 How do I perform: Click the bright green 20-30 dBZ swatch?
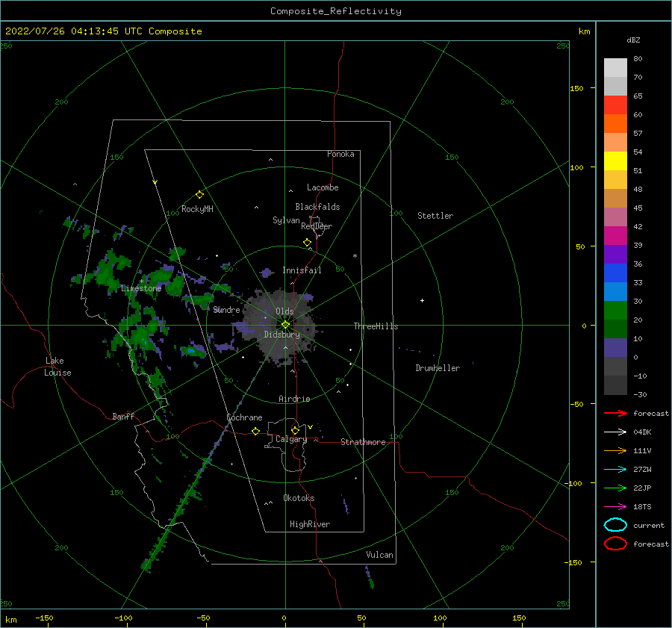(615, 310)
